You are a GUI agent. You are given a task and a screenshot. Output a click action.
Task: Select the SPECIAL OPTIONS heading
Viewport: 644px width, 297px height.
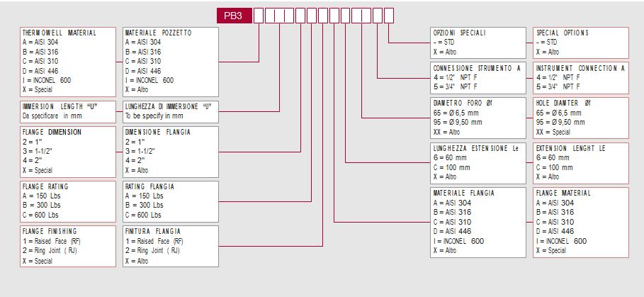[x=563, y=33]
